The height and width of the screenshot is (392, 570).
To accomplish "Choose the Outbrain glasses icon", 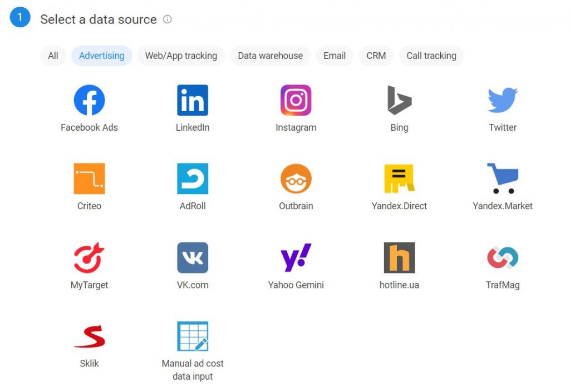I will (296, 178).
